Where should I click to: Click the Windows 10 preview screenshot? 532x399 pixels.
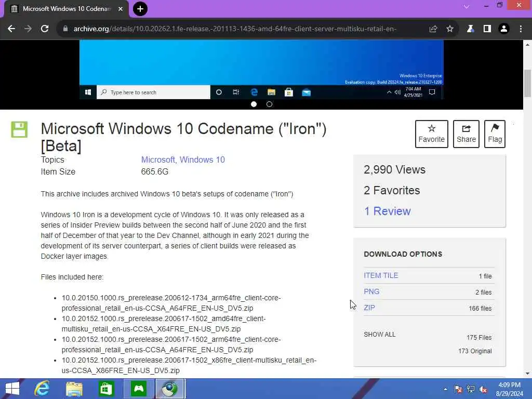tap(261, 70)
